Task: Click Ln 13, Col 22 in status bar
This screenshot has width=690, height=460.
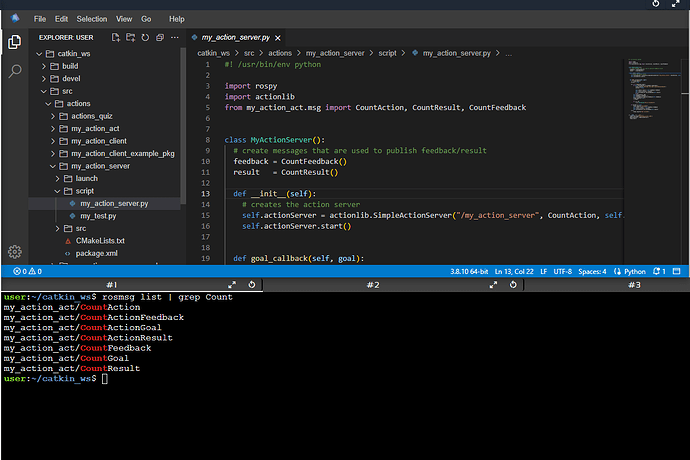Action: click(514, 271)
